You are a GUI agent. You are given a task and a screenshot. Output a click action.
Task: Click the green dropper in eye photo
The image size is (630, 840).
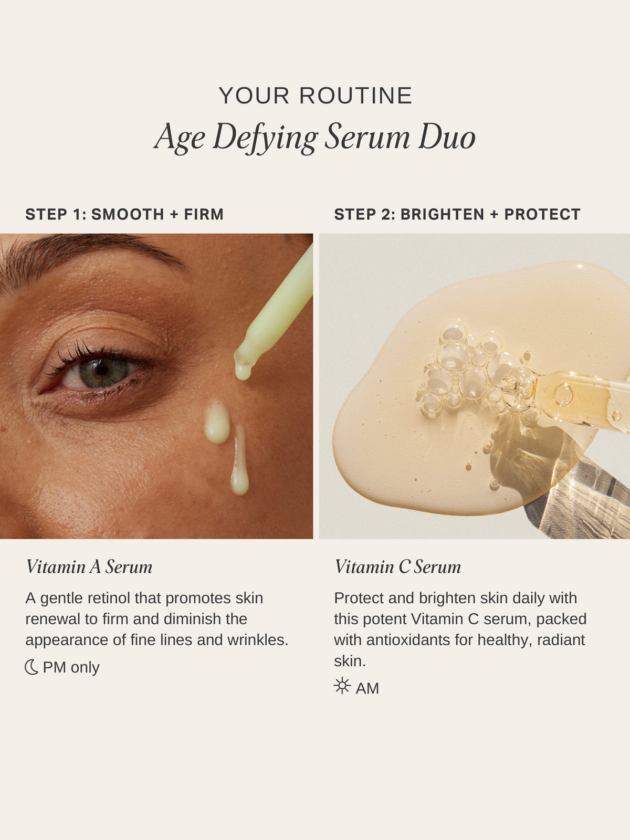274,313
